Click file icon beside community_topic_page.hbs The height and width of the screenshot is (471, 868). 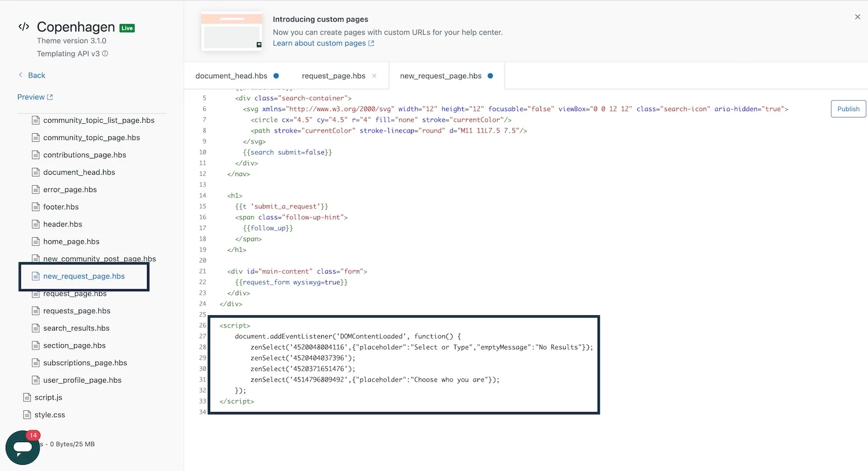point(36,138)
